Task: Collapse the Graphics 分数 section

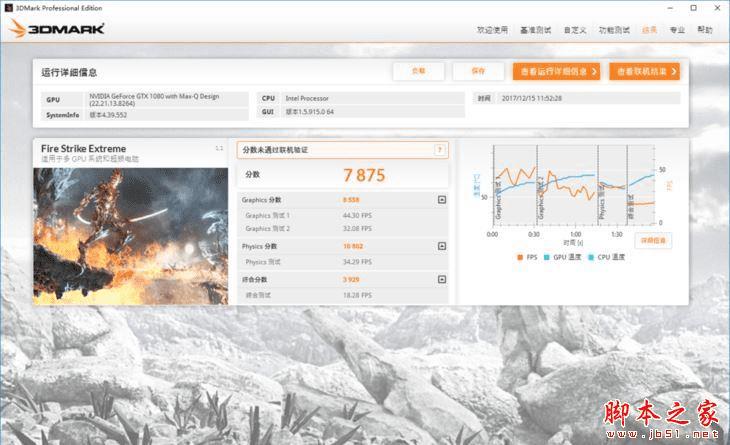Action: (442, 200)
